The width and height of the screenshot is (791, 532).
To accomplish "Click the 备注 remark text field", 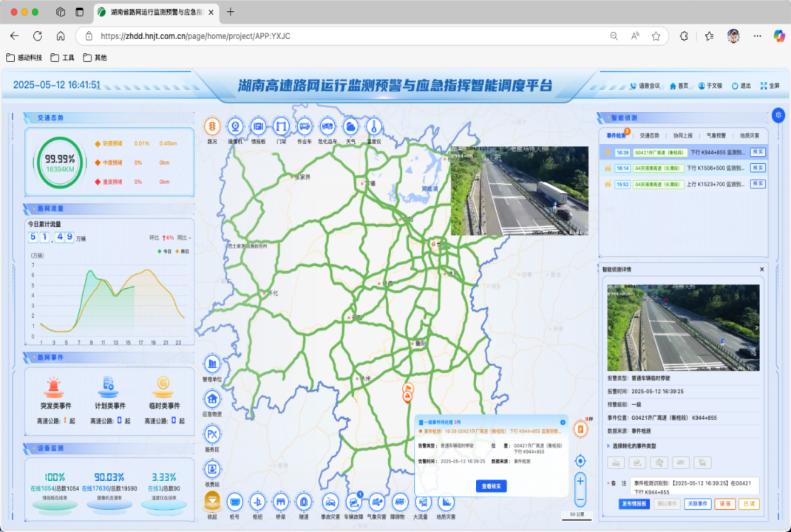I will [695, 486].
